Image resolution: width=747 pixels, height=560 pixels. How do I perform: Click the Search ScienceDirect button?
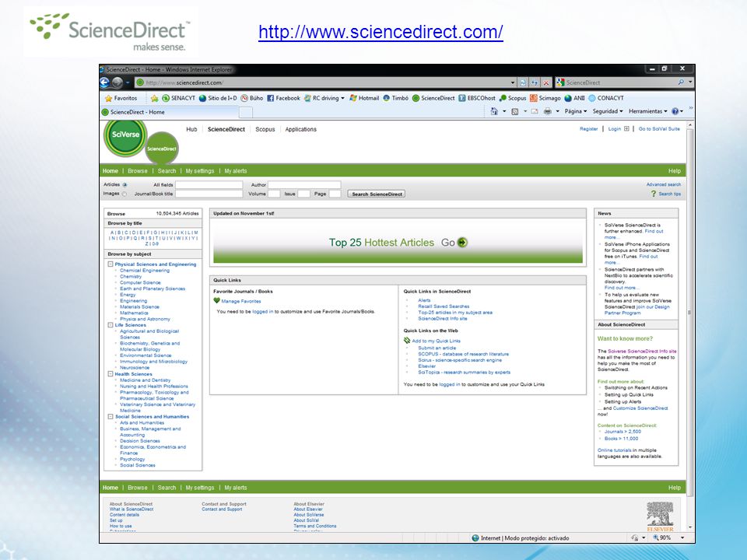(377, 194)
